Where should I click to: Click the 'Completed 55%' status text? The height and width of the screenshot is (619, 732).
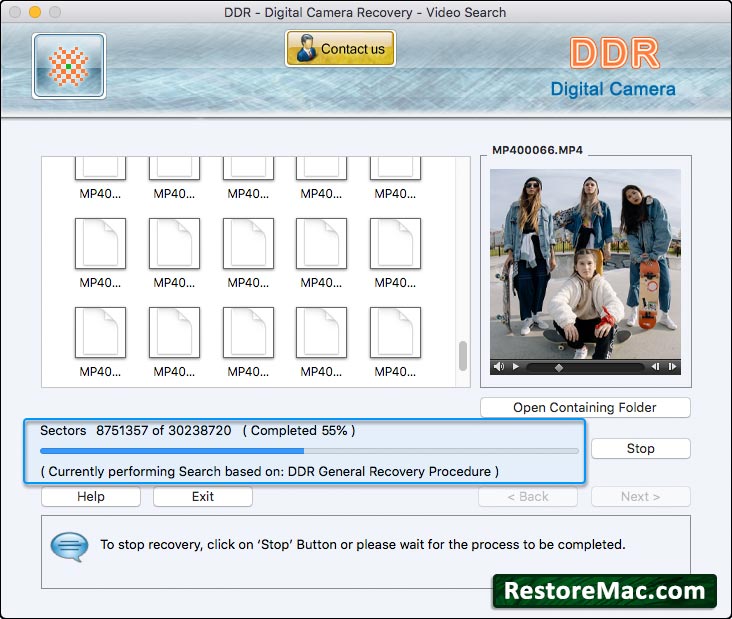click(x=299, y=430)
